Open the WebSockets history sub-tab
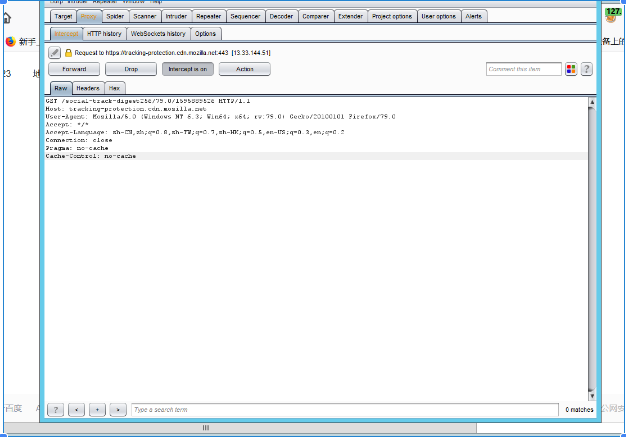Screen dimensions: 626x437 coord(158,34)
